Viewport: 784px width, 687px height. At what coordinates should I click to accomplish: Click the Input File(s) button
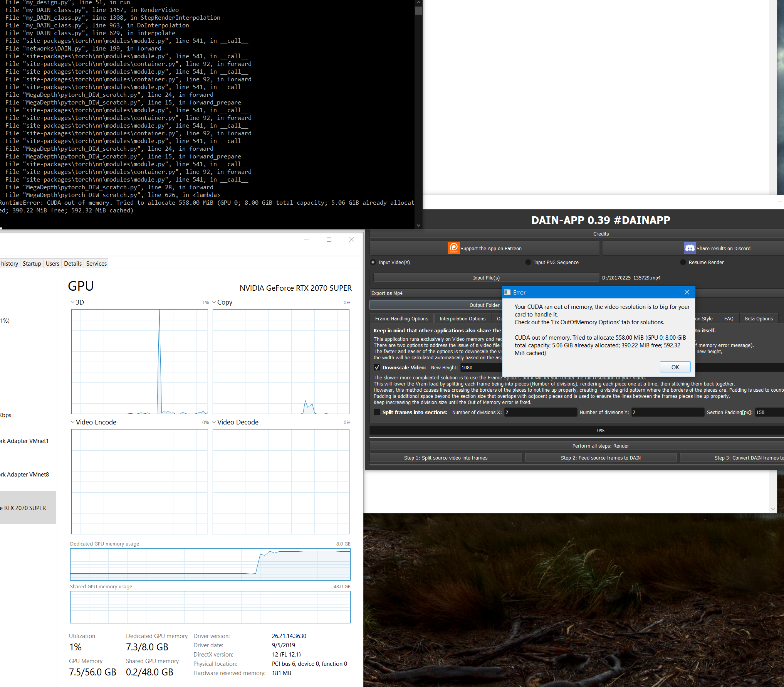(486, 278)
